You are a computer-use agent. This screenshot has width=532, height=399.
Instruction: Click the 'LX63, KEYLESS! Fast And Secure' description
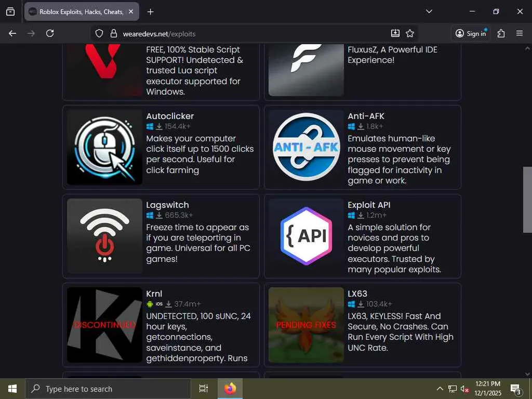[x=401, y=332]
